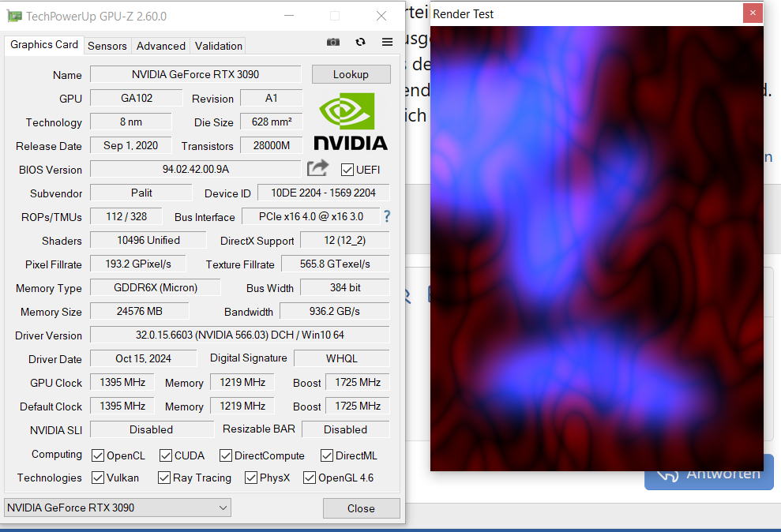
Task: Click the Driver Version field
Action: (239, 335)
